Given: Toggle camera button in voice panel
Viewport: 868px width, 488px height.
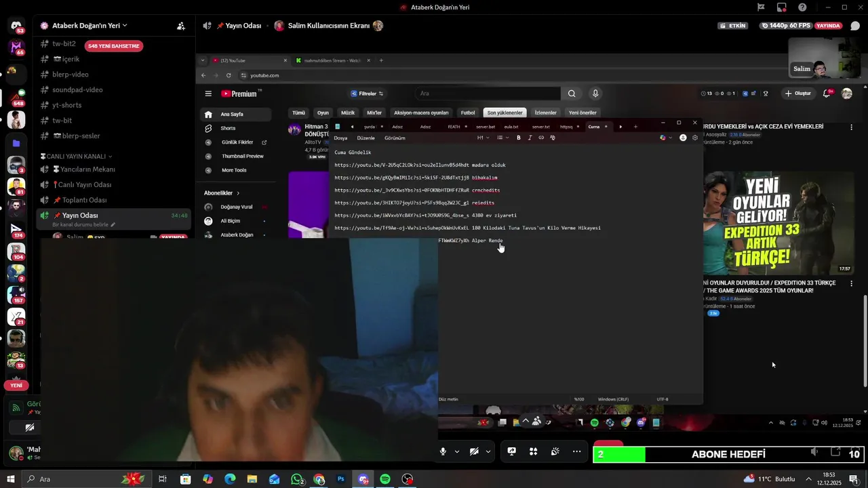Looking at the screenshot, I should (x=29, y=428).
